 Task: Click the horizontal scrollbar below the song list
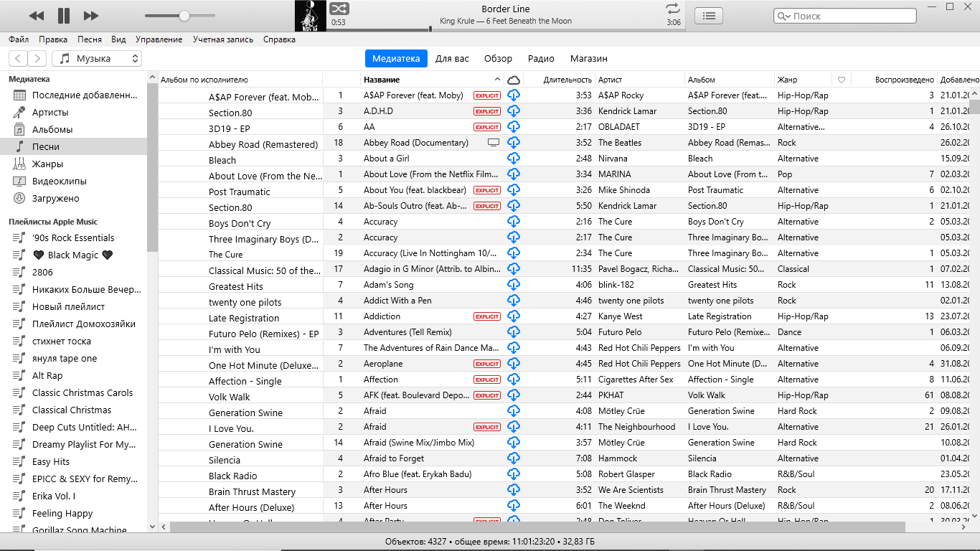pyautogui.click(x=538, y=527)
